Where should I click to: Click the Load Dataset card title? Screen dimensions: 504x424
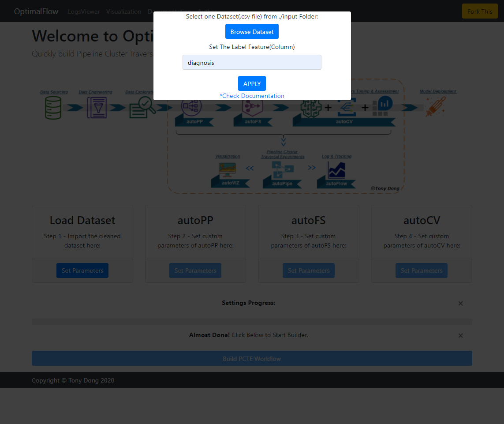point(82,220)
